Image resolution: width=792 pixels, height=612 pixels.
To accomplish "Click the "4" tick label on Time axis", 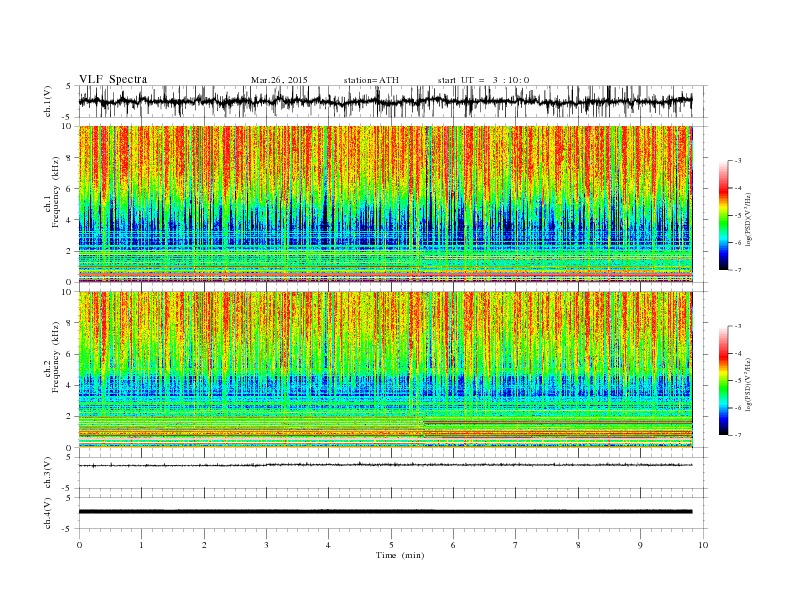I will coord(328,545).
